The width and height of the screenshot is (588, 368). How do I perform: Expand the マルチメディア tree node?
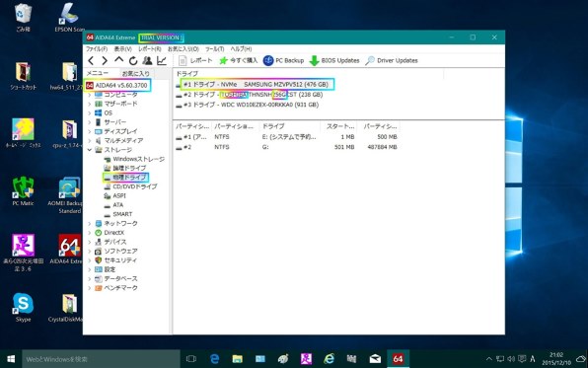(x=89, y=141)
